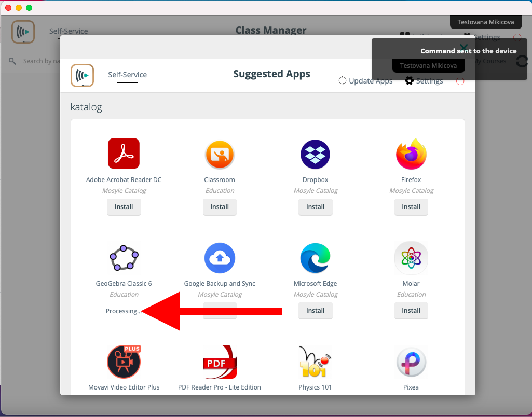Select the Pixea app icon
Image resolution: width=532 pixels, height=417 pixels.
(411, 362)
